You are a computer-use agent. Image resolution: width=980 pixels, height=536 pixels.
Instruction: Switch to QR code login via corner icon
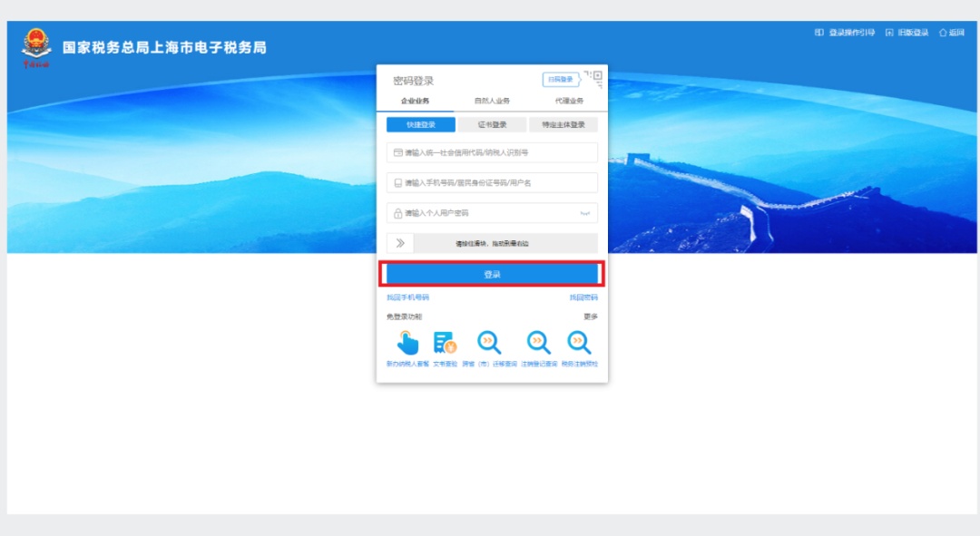595,78
